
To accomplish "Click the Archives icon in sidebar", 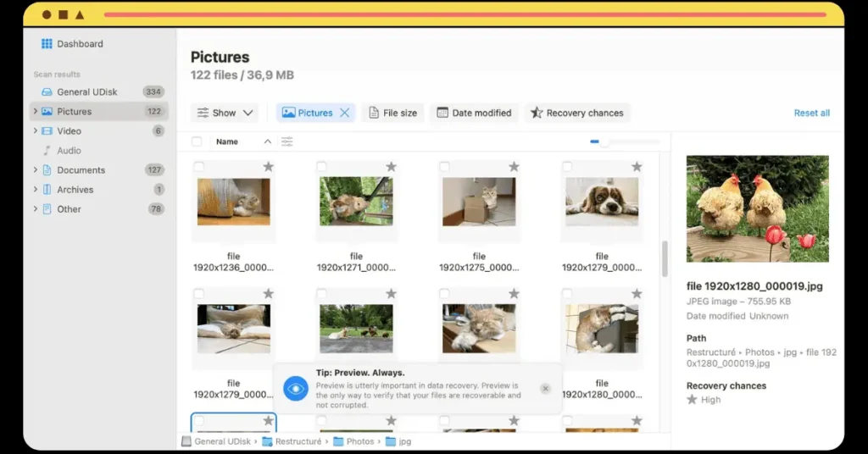I will [x=47, y=190].
